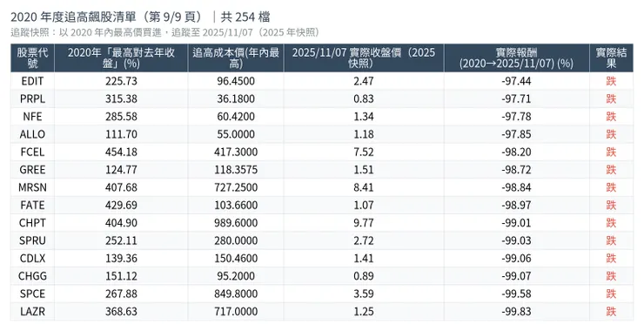The height and width of the screenshot is (331, 644).
Task: Click the 跌 result in EDIT row
Action: click(x=611, y=81)
